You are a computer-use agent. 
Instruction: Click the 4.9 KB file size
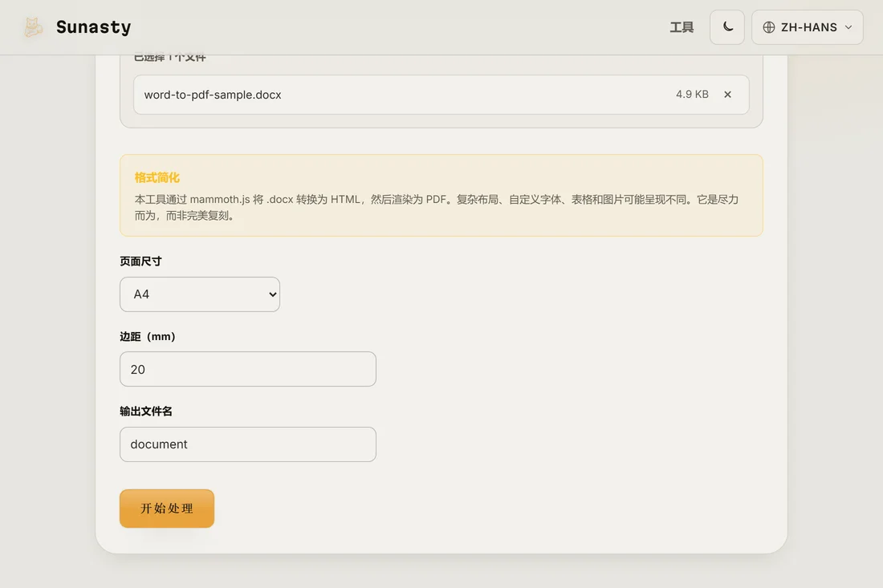(692, 94)
